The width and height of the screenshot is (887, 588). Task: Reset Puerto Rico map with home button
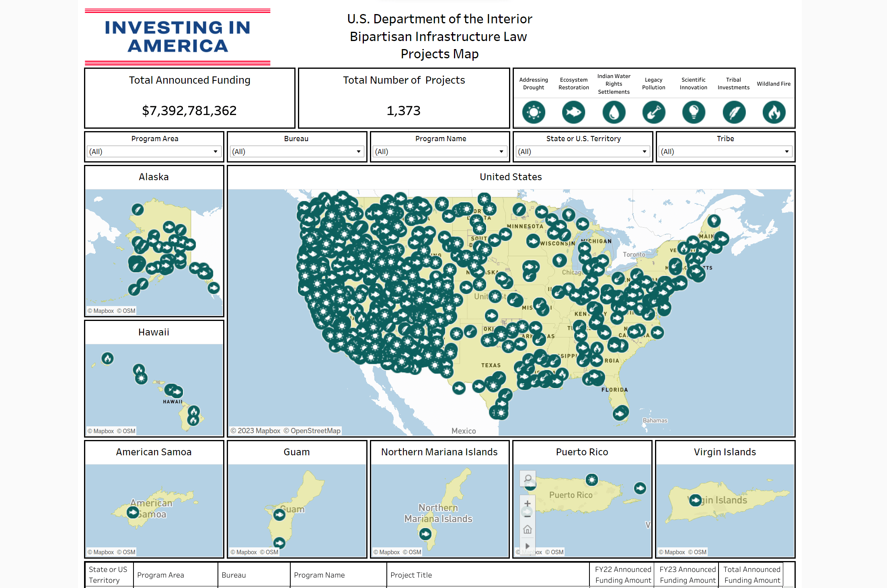click(x=528, y=529)
